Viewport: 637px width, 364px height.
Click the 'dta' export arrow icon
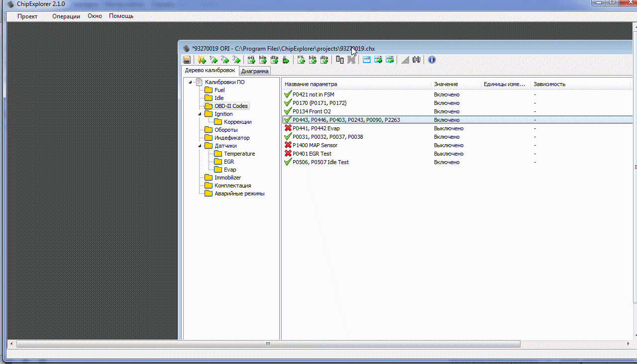pos(275,60)
